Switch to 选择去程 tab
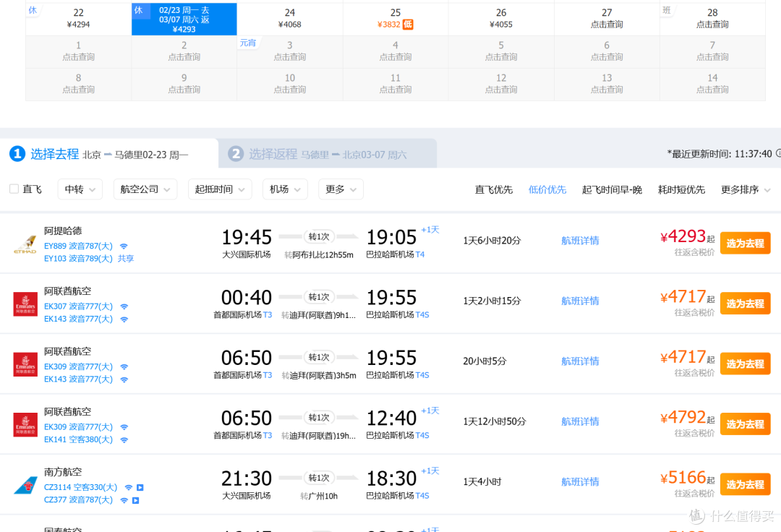 [109, 154]
